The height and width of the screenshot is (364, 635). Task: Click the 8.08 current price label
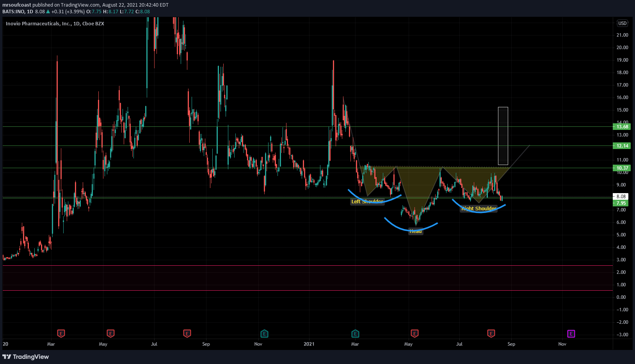[621, 197]
